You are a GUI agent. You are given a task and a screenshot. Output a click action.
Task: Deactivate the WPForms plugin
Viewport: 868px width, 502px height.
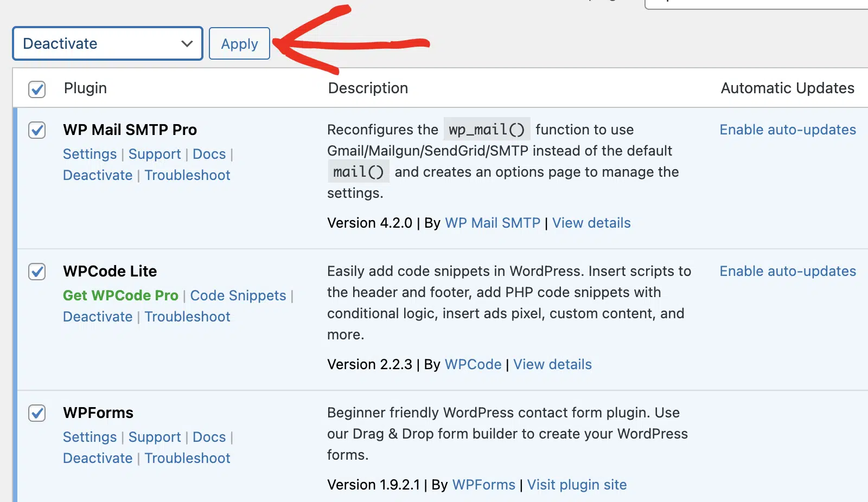point(98,458)
